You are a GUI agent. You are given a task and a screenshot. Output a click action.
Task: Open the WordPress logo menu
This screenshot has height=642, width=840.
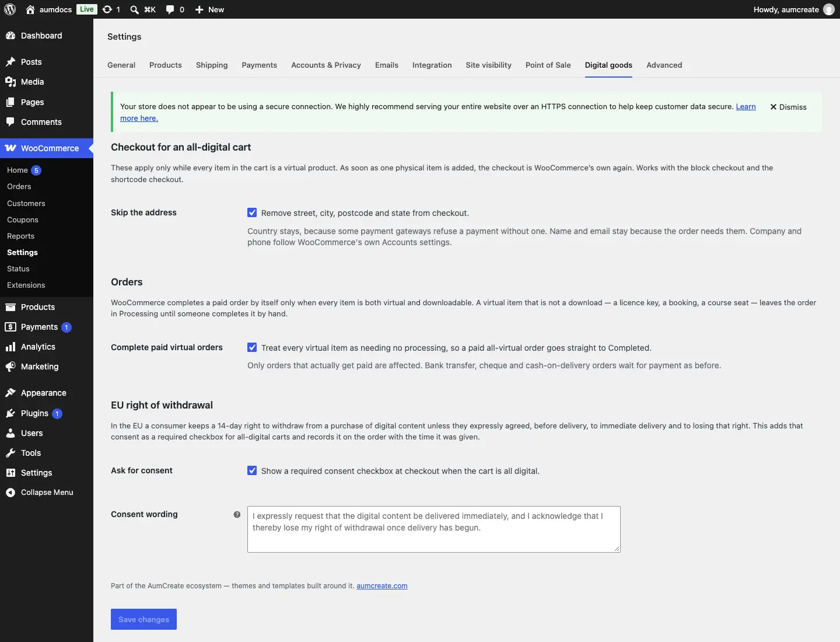tap(10, 9)
